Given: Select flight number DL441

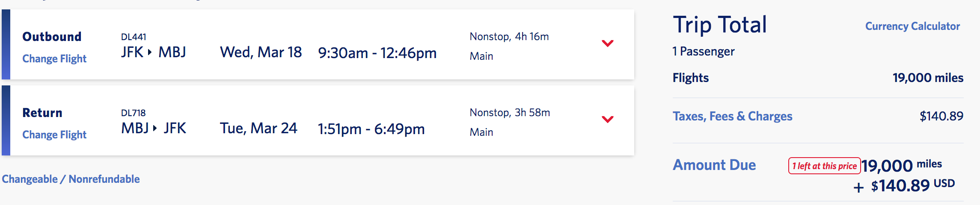Looking at the screenshot, I should point(134,37).
